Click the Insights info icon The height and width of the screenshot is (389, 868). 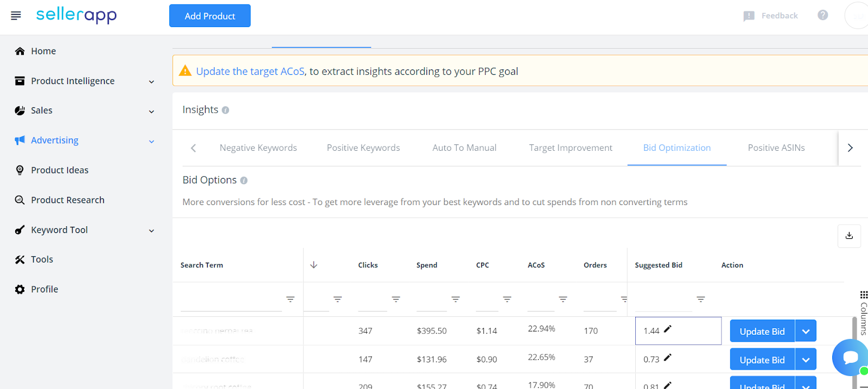click(225, 110)
